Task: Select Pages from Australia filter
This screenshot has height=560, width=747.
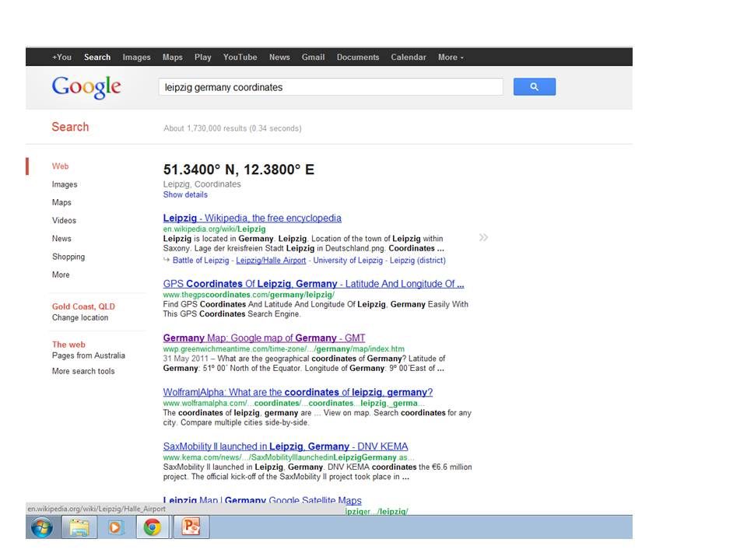Action: [88, 355]
